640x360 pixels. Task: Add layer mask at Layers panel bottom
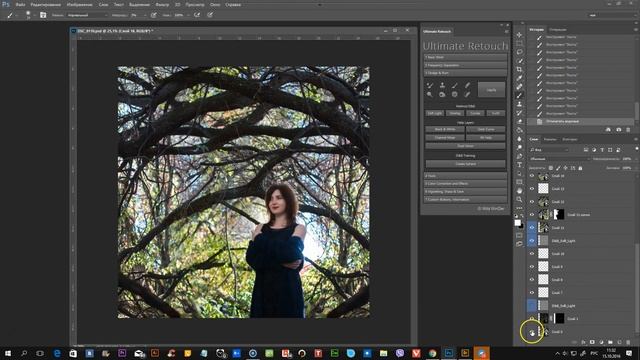[592, 342]
